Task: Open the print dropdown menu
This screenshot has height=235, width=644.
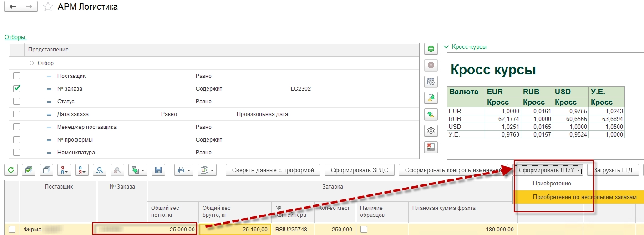Action: coord(184,170)
